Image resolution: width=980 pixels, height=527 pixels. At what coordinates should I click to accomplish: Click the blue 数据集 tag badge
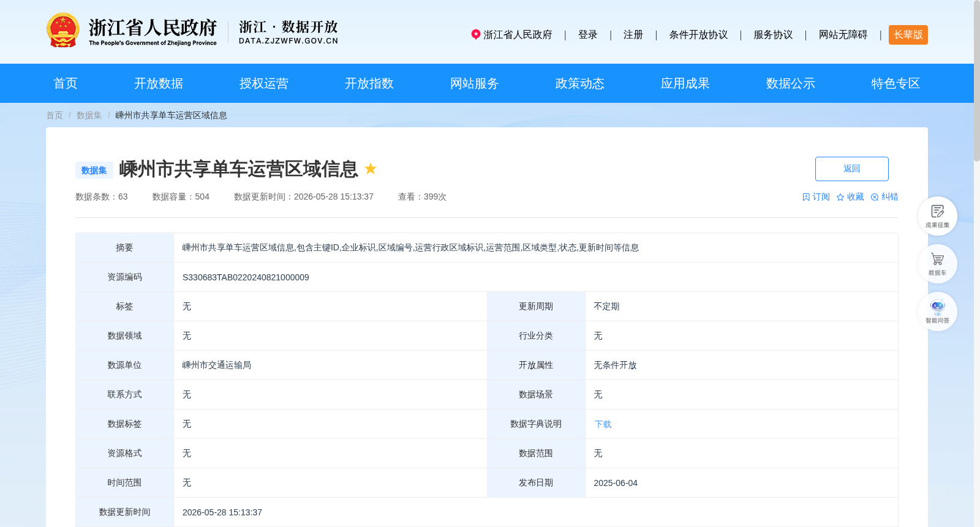[x=94, y=170]
